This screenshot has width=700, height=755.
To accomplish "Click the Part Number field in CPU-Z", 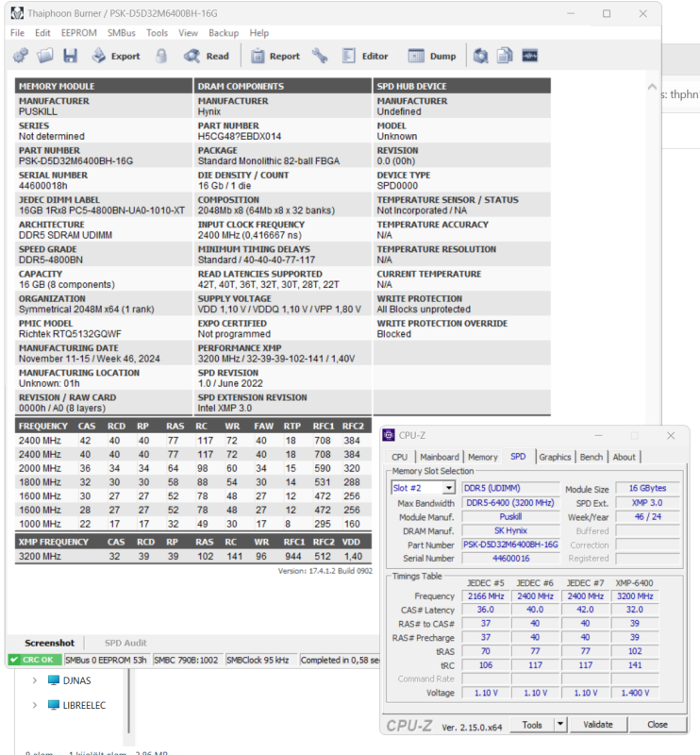I will click(510, 545).
